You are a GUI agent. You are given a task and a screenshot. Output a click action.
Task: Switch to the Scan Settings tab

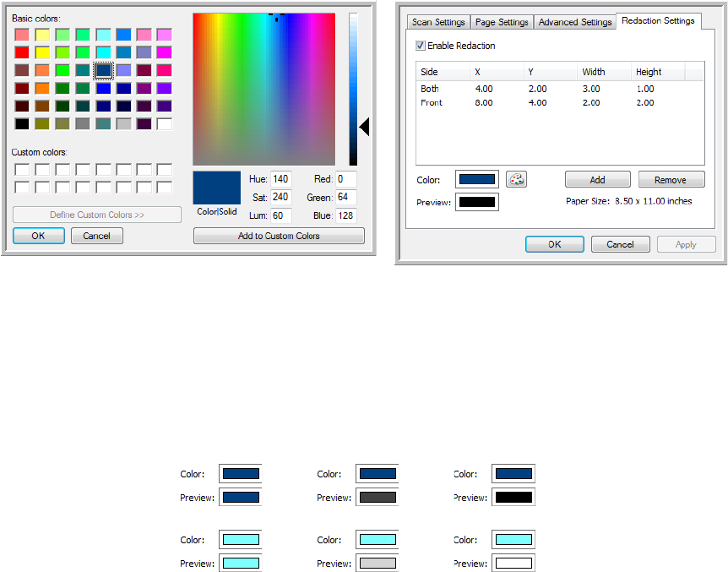437,22
